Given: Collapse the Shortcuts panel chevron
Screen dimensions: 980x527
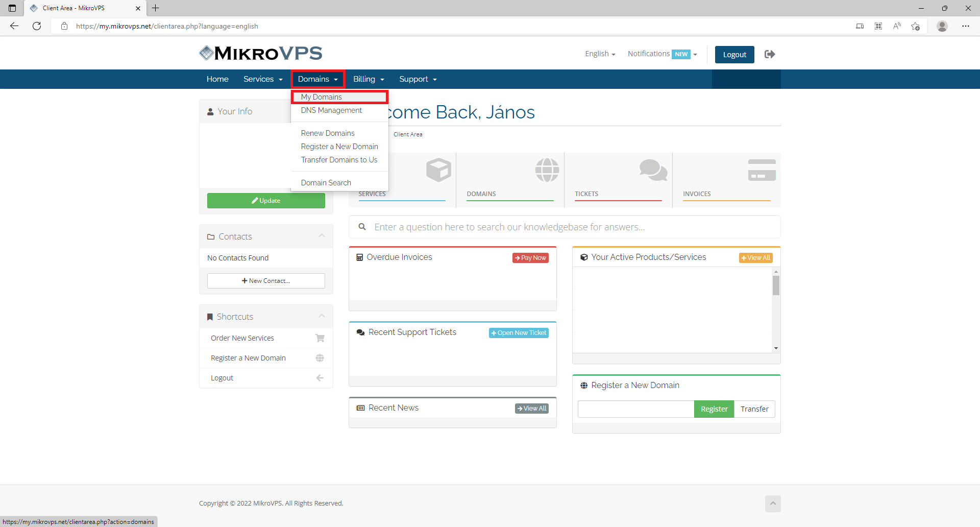Looking at the screenshot, I should point(322,316).
